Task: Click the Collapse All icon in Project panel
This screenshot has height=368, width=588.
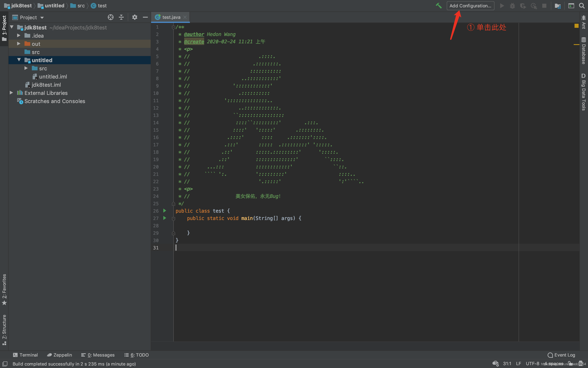Action: (121, 17)
